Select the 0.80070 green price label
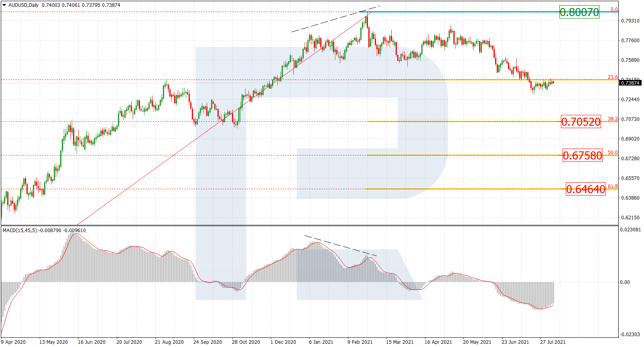Image resolution: width=644 pixels, height=347 pixels. (x=579, y=12)
